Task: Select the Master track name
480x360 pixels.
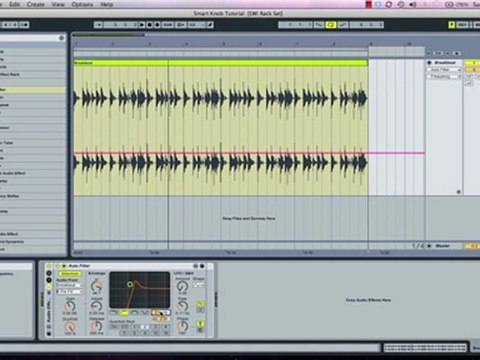Action: pyautogui.click(x=443, y=246)
